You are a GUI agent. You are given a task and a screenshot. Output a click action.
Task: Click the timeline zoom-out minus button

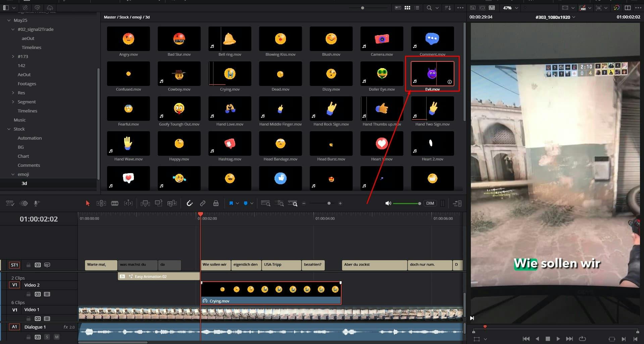click(304, 203)
